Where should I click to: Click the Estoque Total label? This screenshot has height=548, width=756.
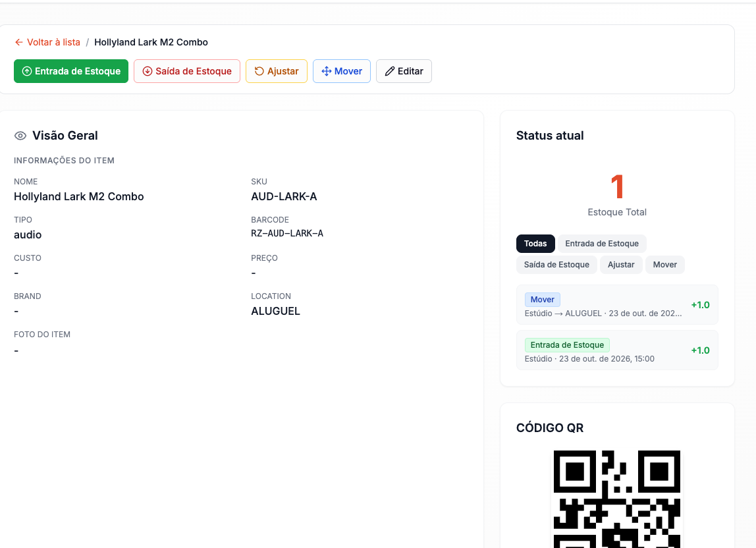[617, 212]
